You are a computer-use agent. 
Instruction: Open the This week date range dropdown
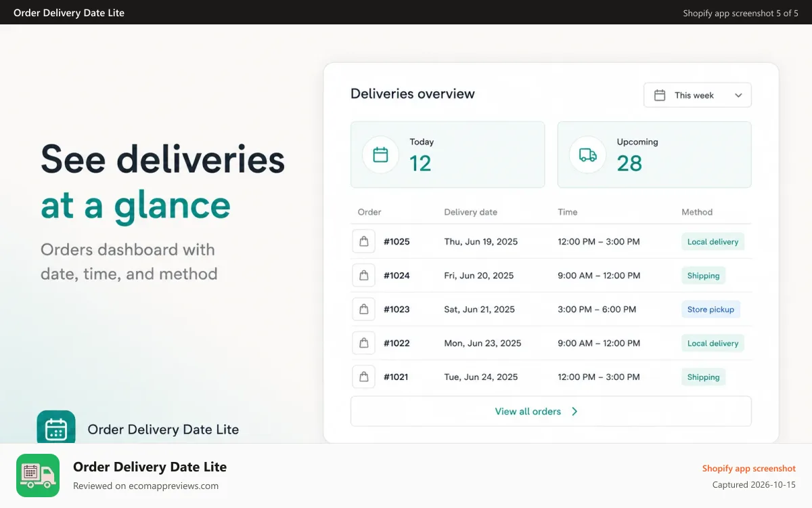[697, 95]
